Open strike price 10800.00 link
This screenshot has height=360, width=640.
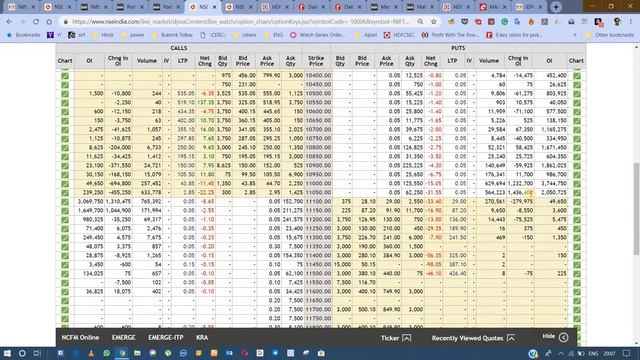[318, 147]
